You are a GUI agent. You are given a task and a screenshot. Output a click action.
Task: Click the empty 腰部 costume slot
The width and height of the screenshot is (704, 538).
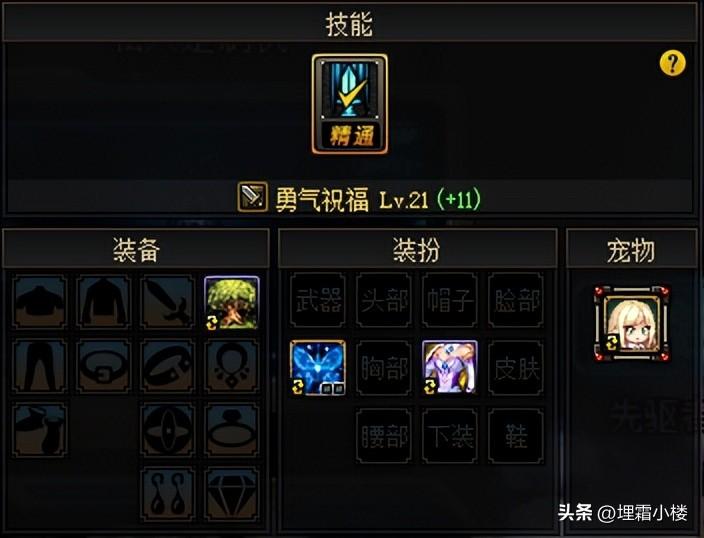pos(384,436)
